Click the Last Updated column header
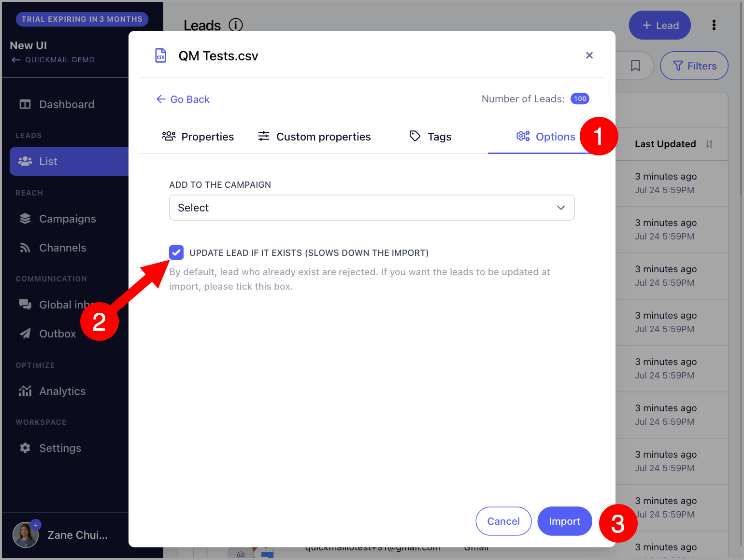744x560 pixels. point(665,144)
